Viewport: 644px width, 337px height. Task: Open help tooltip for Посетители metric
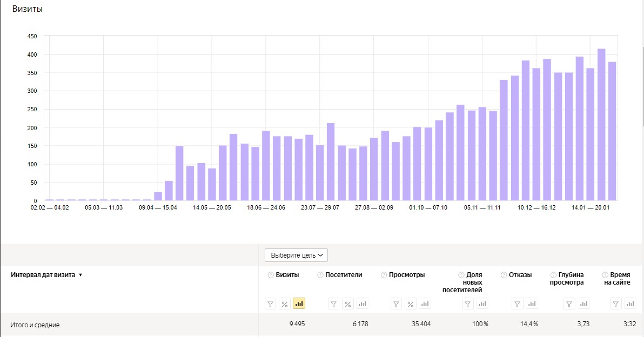pos(320,275)
